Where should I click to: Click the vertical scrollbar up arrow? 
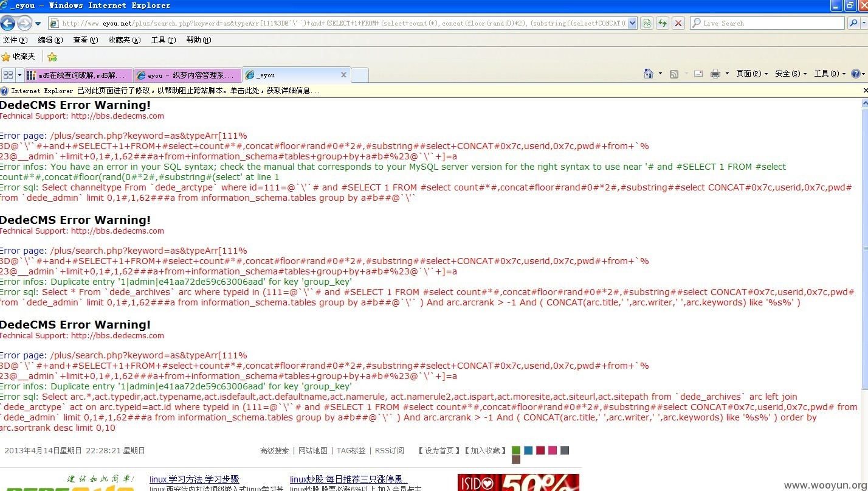[864, 103]
